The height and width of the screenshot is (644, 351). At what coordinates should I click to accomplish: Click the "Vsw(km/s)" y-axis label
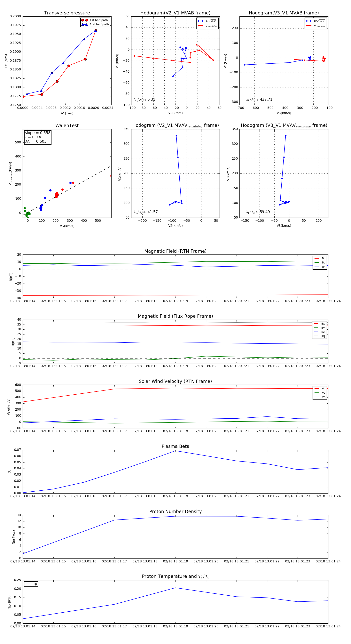9,407
